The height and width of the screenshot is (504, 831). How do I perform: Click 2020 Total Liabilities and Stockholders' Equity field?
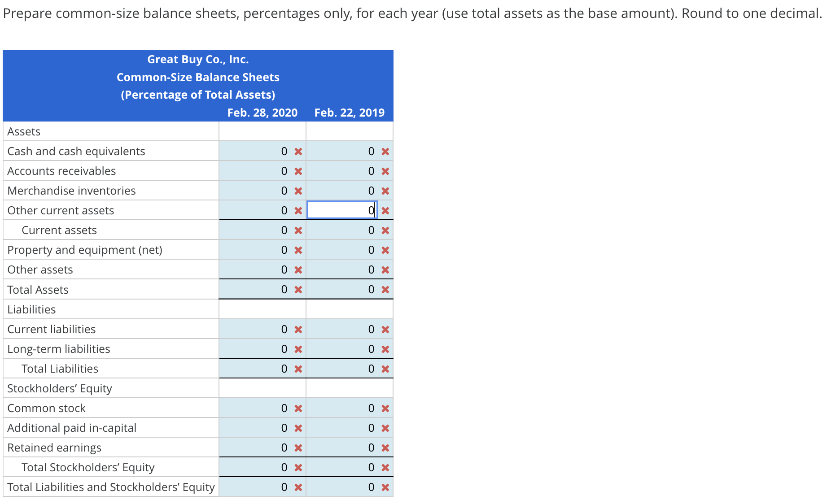(255, 487)
